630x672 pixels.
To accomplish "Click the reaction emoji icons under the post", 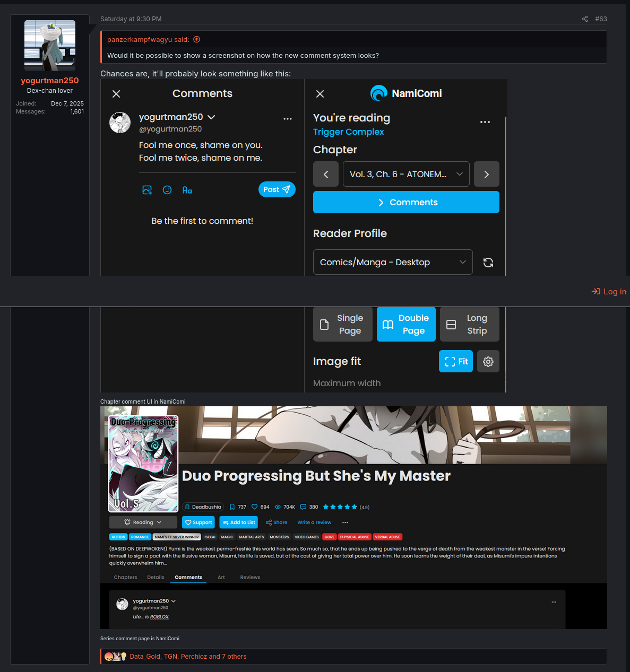I will coord(115,657).
